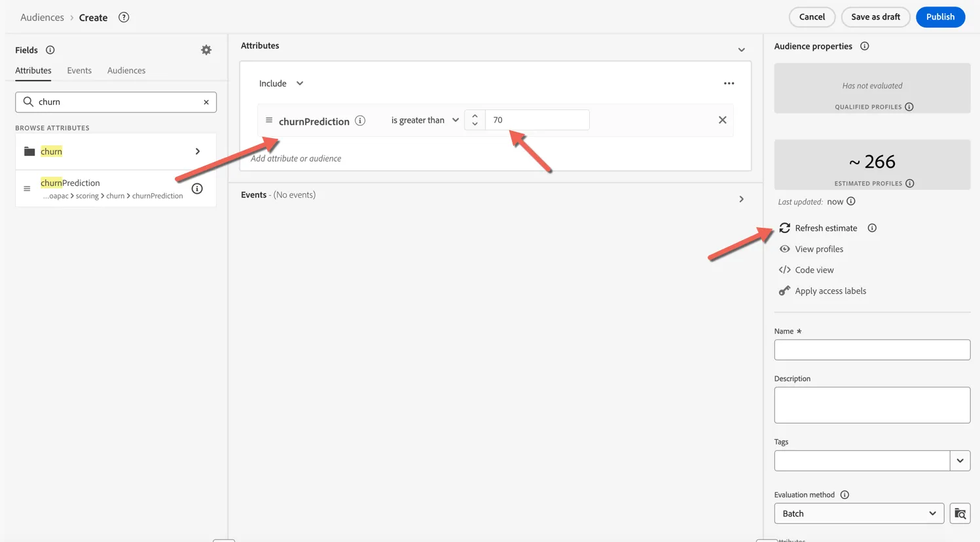Image resolution: width=980 pixels, height=542 pixels.
Task: Click the audience Name input field
Action: [872, 350]
